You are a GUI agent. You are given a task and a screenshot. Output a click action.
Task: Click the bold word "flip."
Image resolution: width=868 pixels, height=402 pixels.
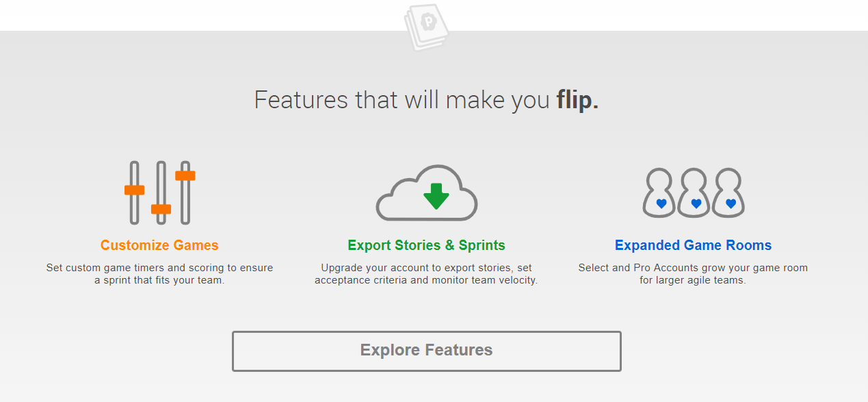[x=577, y=100]
